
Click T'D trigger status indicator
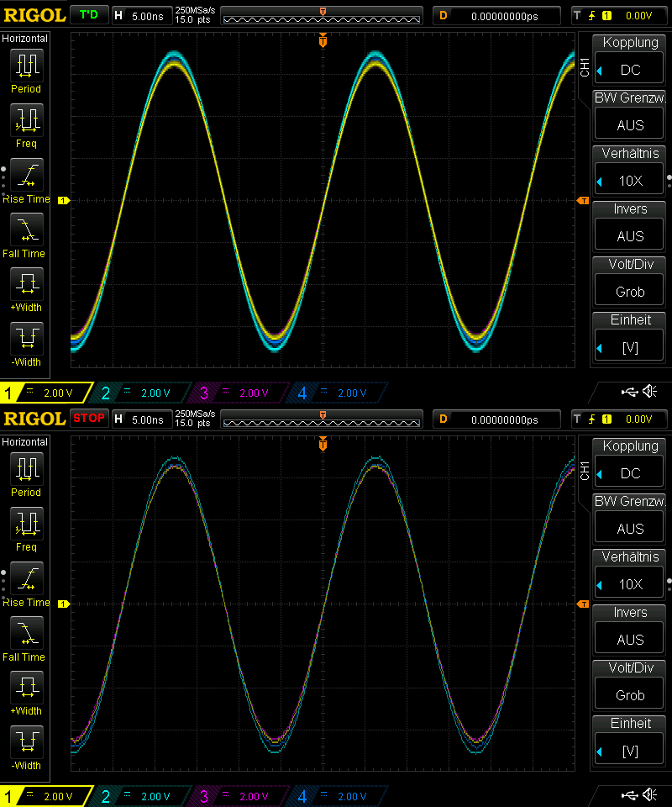[x=89, y=15]
